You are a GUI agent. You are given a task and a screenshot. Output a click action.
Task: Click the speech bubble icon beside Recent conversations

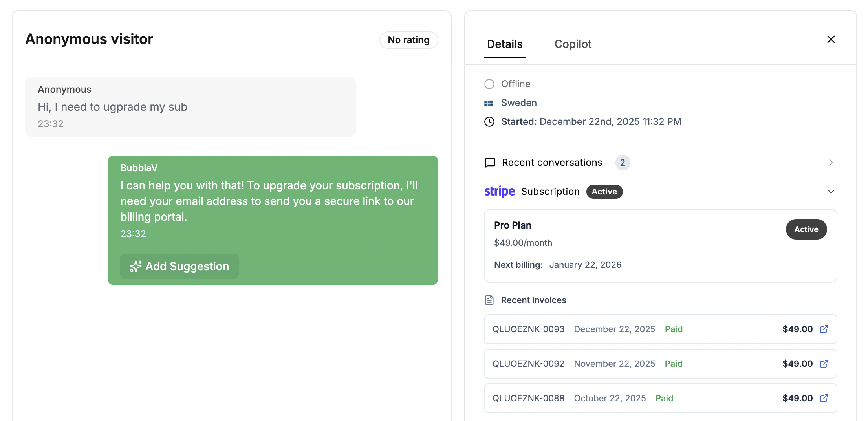pyautogui.click(x=489, y=163)
